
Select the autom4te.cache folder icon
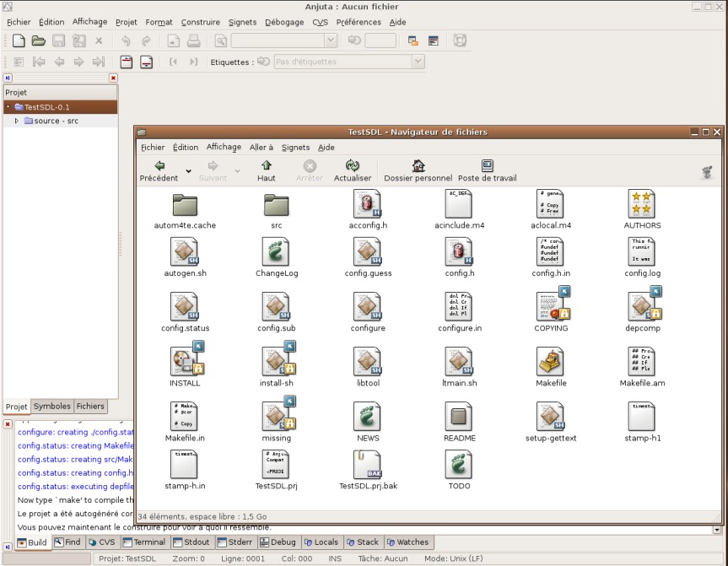pyautogui.click(x=185, y=205)
